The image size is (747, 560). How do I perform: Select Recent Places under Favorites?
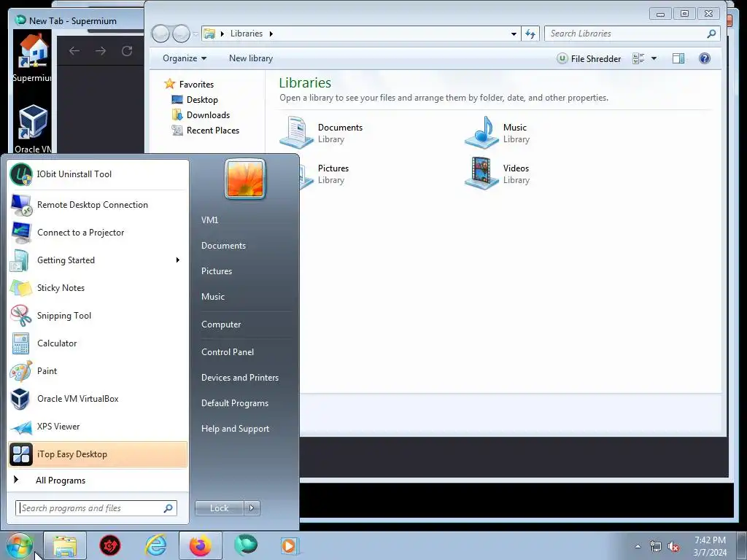(213, 131)
